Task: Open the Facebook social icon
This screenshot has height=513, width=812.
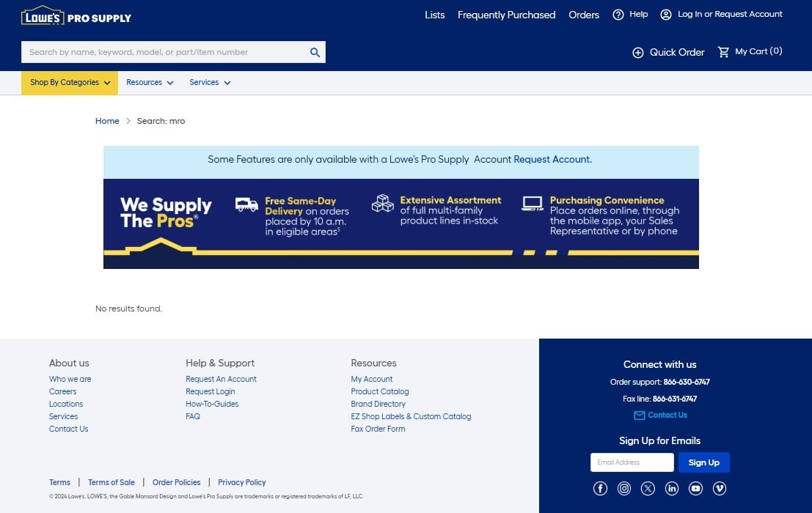Action: pyautogui.click(x=600, y=489)
